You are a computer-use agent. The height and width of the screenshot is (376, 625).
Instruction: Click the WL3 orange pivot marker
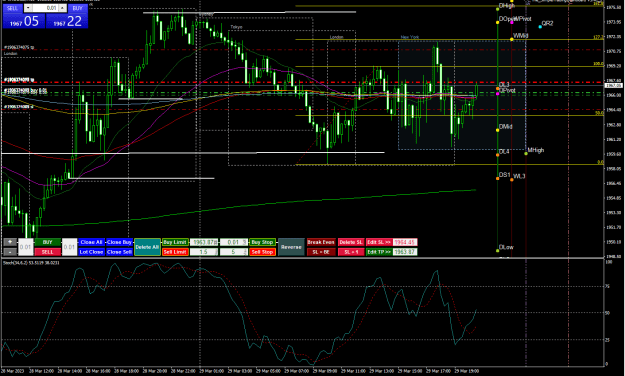(512, 179)
